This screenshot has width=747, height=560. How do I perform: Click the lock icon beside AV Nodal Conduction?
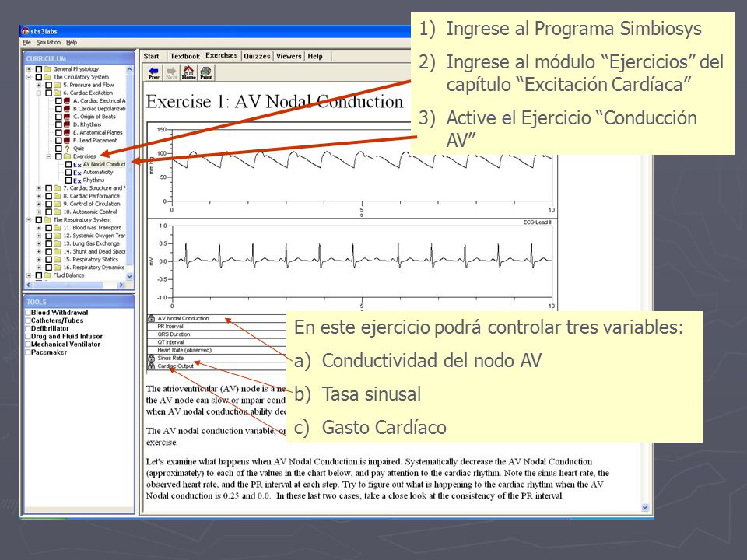click(151, 318)
